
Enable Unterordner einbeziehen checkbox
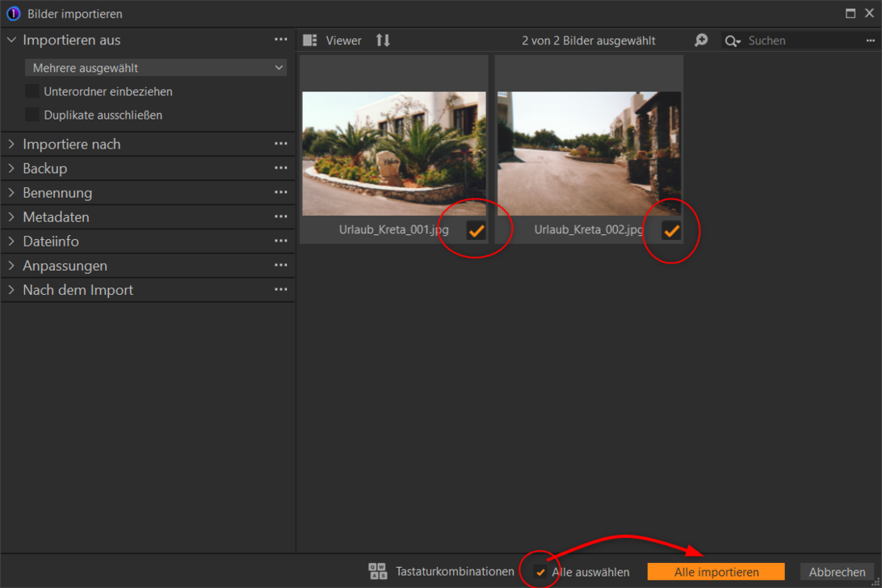pyautogui.click(x=32, y=91)
